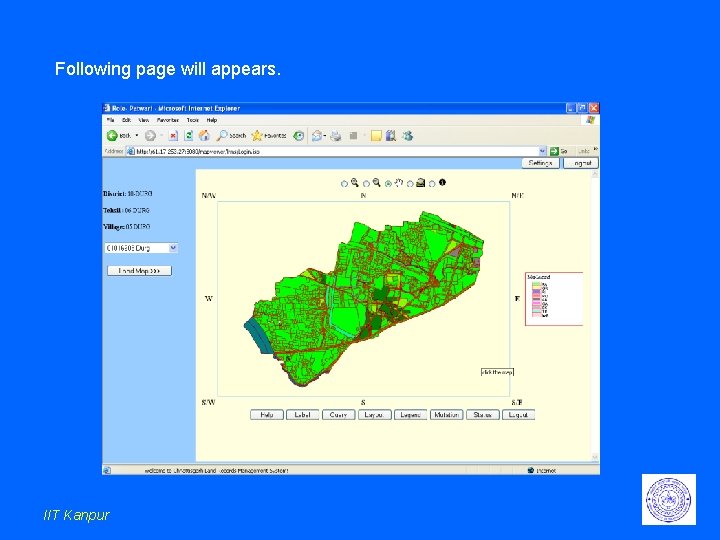Click the IE Forward arrow icon
This screenshot has width=720, height=540.
150,135
